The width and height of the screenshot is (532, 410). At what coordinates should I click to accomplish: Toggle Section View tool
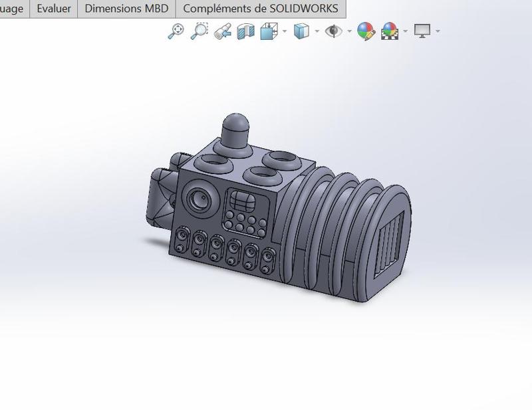pos(245,31)
